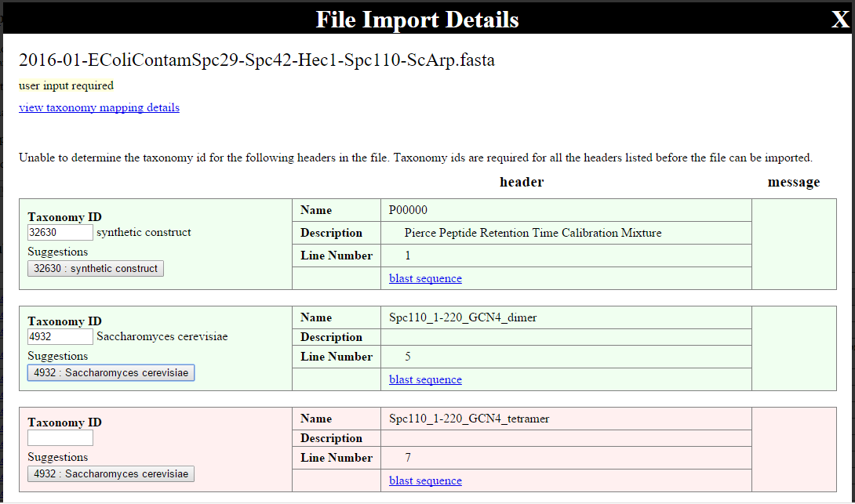Open blast sequence for Spc110_1-220_GCN4_tetramer
This screenshot has height=504, width=855.
tap(425, 481)
